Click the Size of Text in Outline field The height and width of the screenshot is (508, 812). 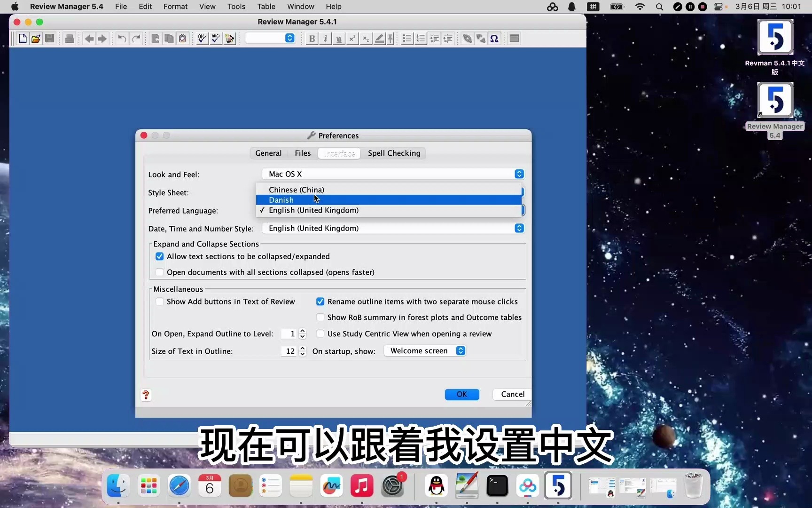pyautogui.click(x=289, y=351)
